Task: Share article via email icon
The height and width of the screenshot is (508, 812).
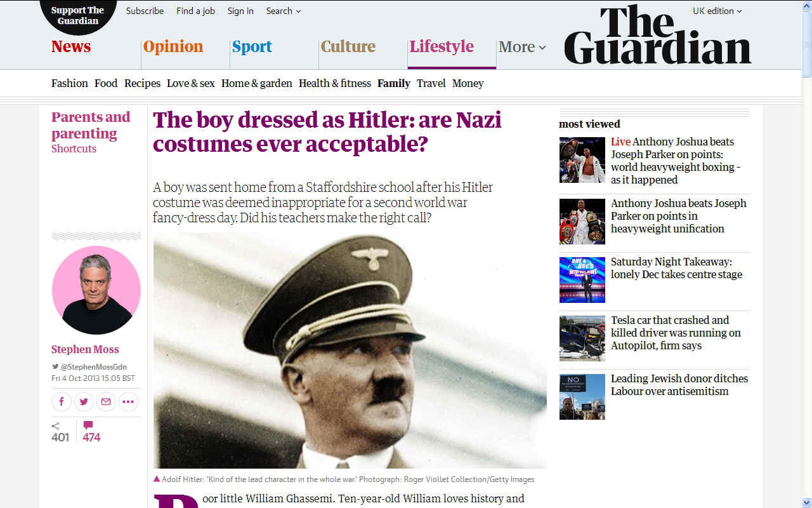Action: point(106,401)
